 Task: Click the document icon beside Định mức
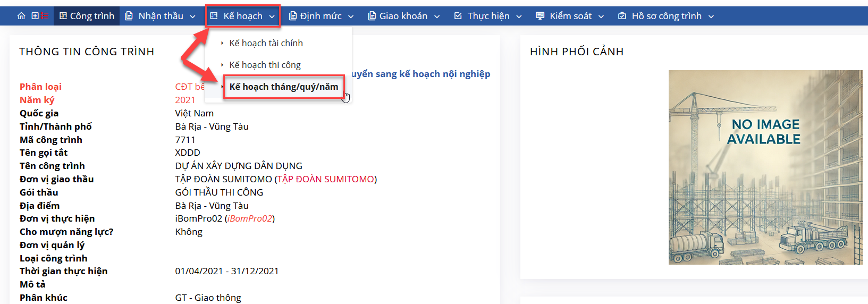[x=292, y=16]
